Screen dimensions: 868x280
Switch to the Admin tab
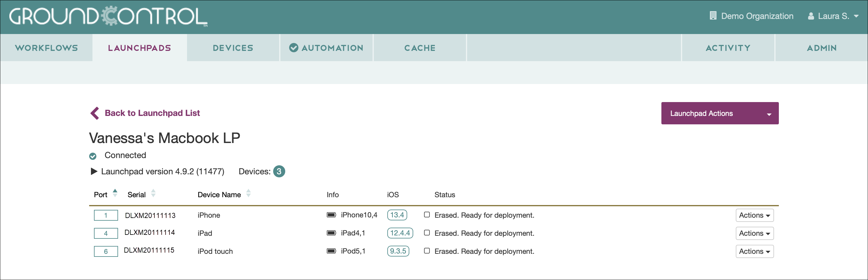[822, 48]
